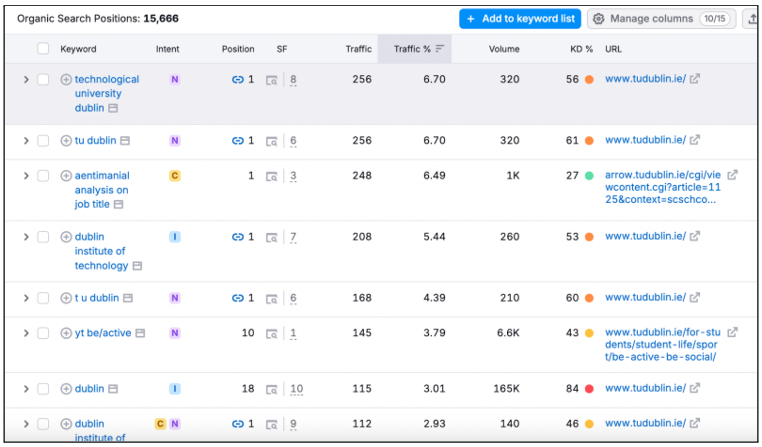Check the box for 'technological university dublin' row

tap(43, 80)
